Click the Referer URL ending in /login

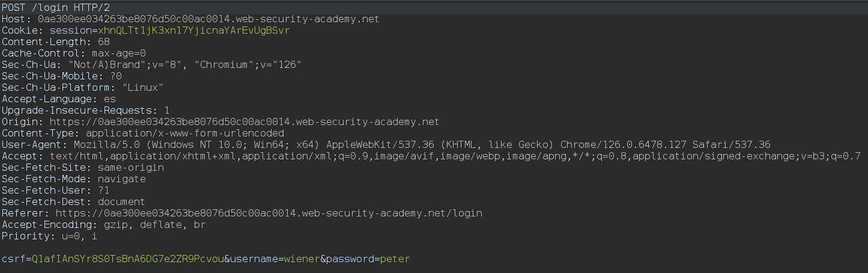pos(269,213)
